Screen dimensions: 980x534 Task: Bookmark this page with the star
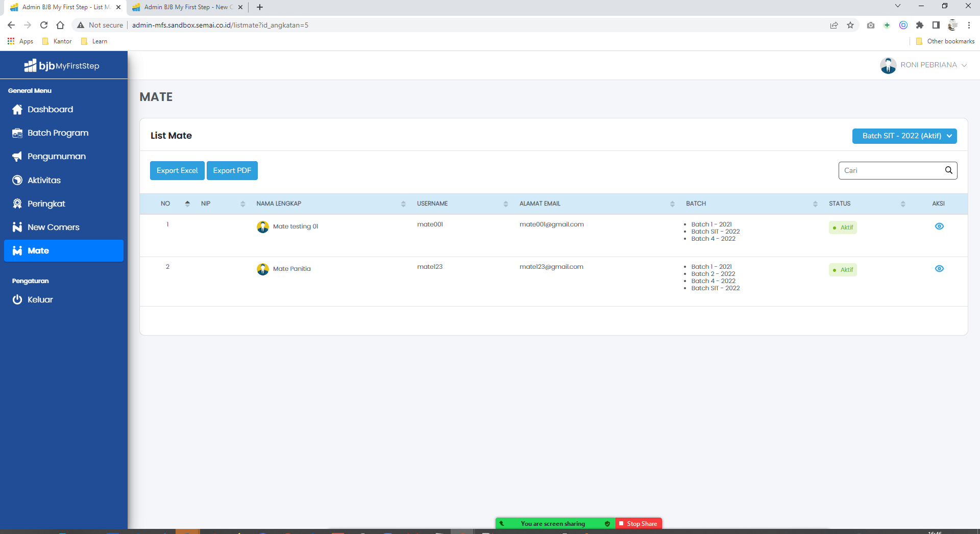tap(850, 25)
